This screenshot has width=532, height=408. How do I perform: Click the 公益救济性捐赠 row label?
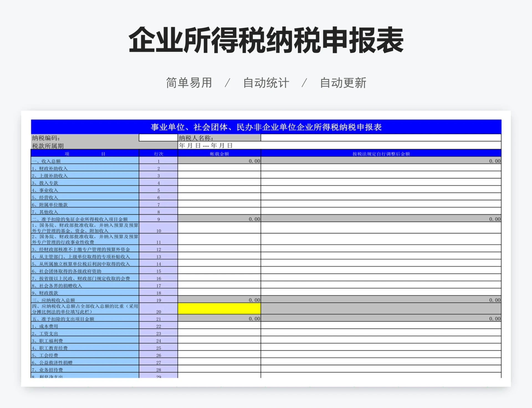click(x=83, y=362)
